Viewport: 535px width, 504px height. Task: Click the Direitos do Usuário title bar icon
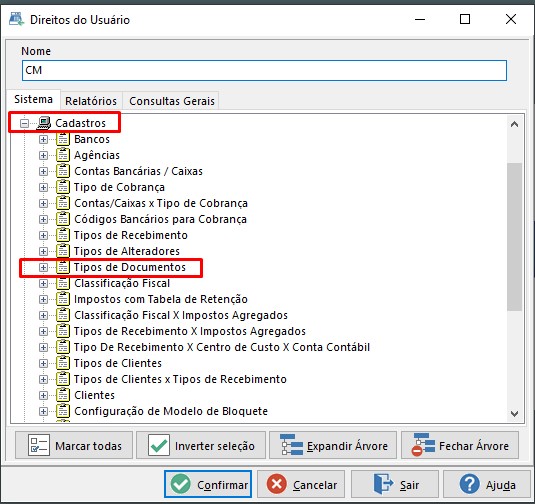[16, 19]
